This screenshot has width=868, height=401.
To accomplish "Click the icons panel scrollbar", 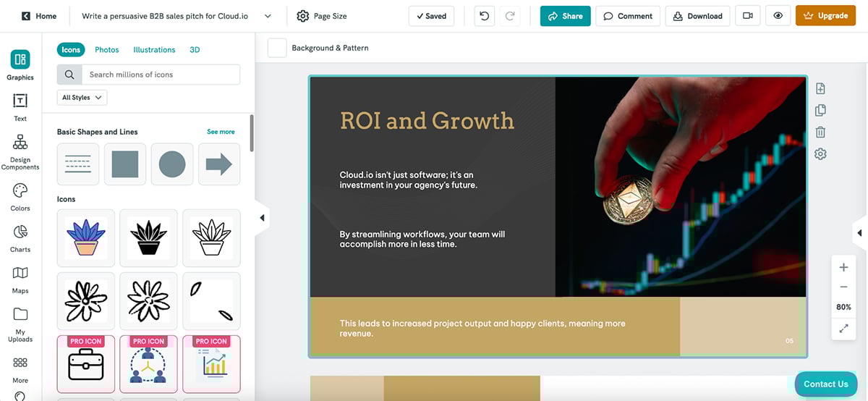I will click(x=252, y=133).
